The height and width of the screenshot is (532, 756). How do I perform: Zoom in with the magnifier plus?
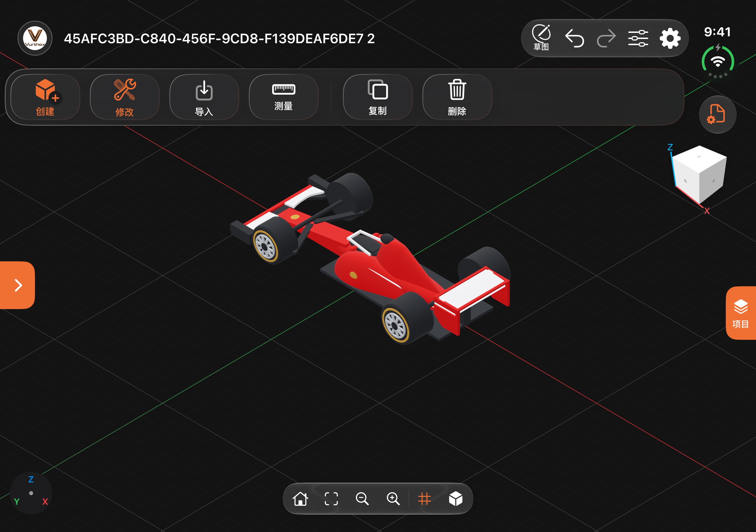pyautogui.click(x=393, y=499)
